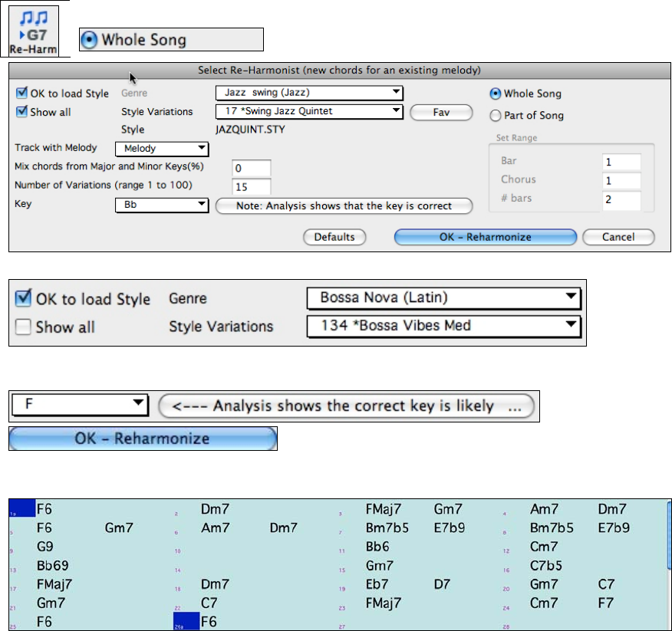Screen dimensions: 672x631
Task: Click the # bars input field
Action: [621, 200]
